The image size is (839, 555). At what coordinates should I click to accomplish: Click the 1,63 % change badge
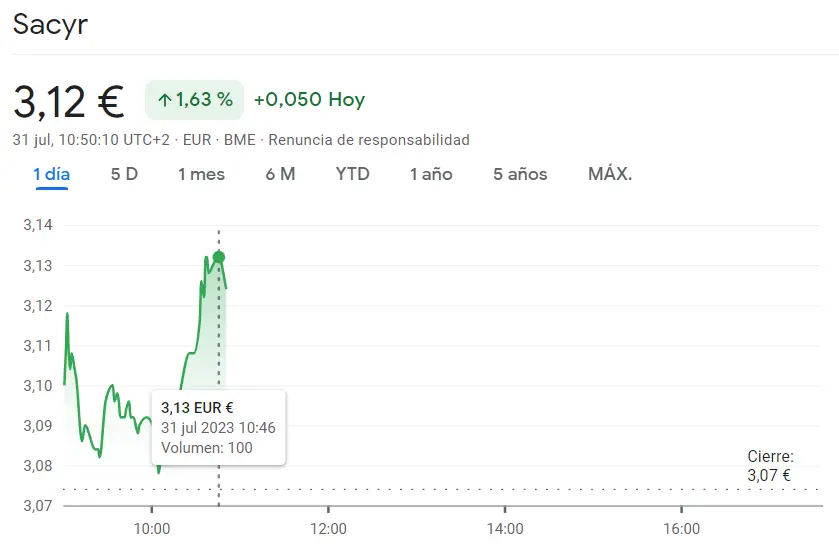(x=194, y=100)
